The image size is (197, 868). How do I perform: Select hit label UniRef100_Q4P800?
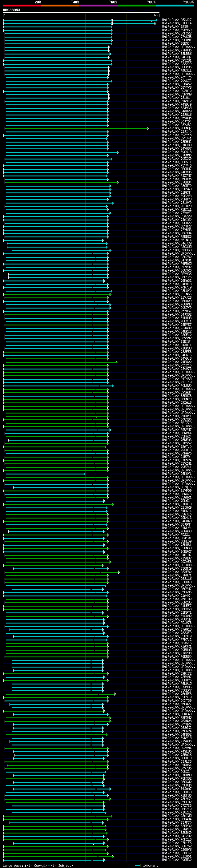[x=177, y=362]
